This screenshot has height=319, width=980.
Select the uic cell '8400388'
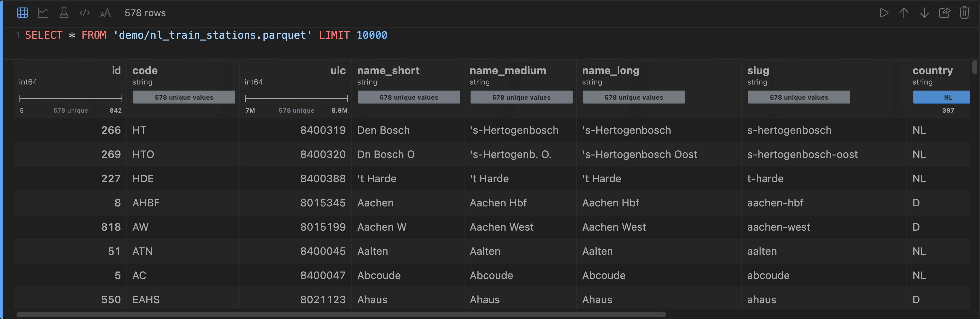(x=323, y=179)
